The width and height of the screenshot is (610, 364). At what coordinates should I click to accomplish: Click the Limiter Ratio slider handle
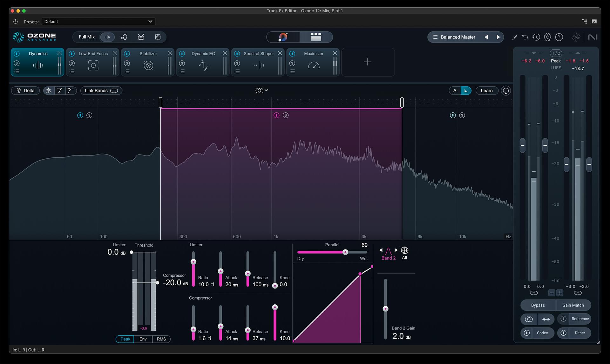pyautogui.click(x=193, y=261)
